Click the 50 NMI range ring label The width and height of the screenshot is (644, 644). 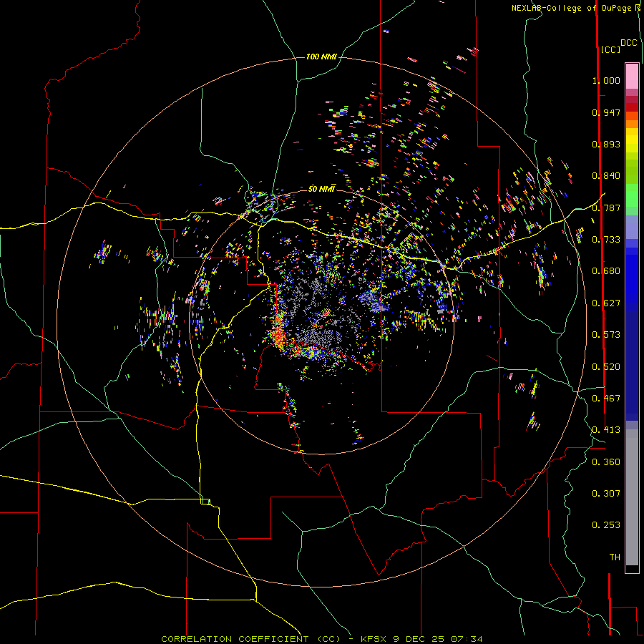coord(321,189)
